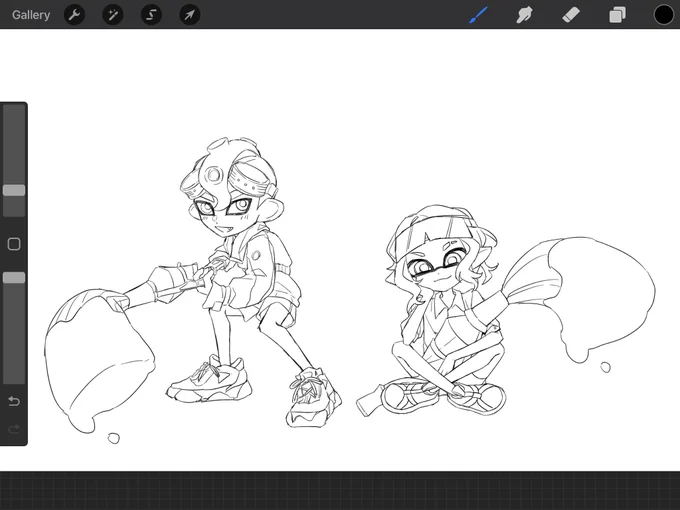This screenshot has width=680, height=510.
Task: Open the Layers panel
Action: 617,15
